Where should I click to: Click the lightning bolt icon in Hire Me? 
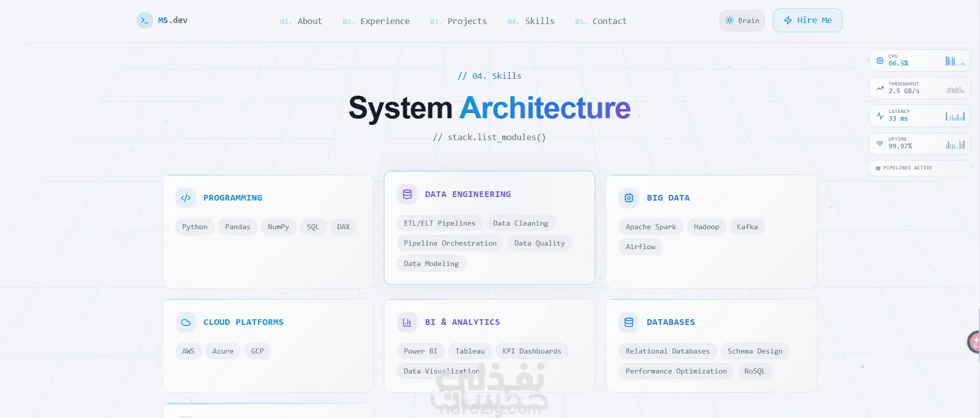coord(788,20)
